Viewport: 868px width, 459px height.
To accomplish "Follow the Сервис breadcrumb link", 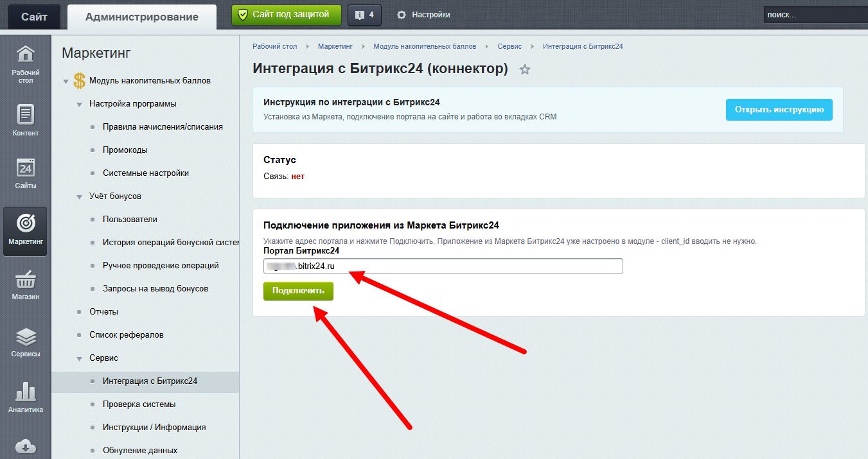I will [509, 46].
